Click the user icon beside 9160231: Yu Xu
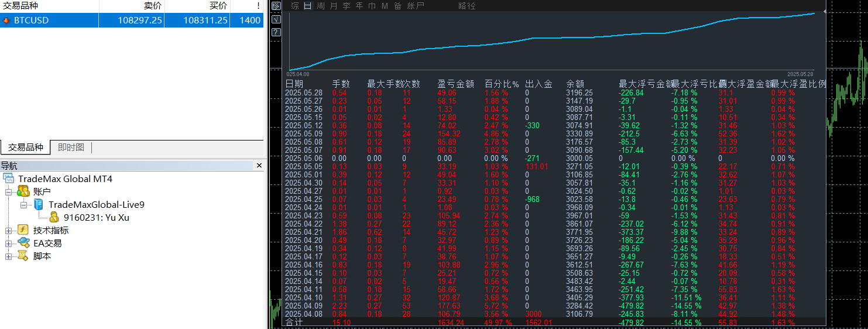Screen dimensions: 868x329 pos(54,217)
